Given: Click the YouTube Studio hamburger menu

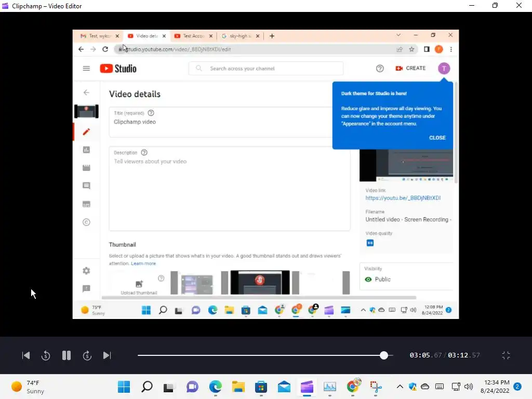Looking at the screenshot, I should pos(87,69).
